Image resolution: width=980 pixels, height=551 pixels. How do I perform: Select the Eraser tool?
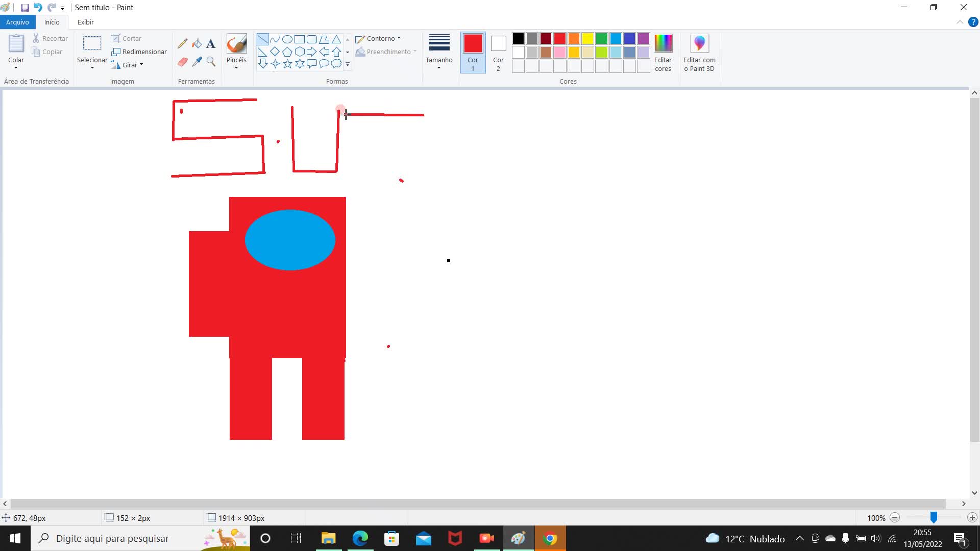[x=182, y=62]
